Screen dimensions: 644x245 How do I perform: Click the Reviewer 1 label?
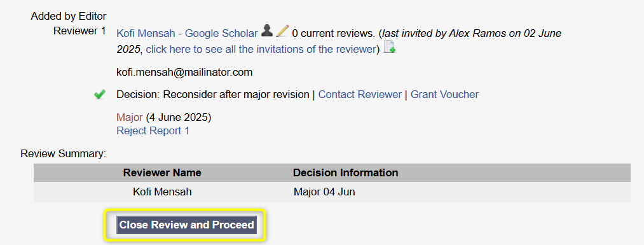coord(79,31)
